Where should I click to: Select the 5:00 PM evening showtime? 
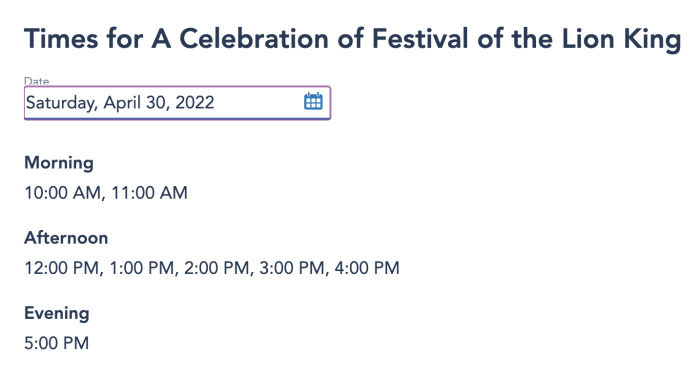point(57,343)
